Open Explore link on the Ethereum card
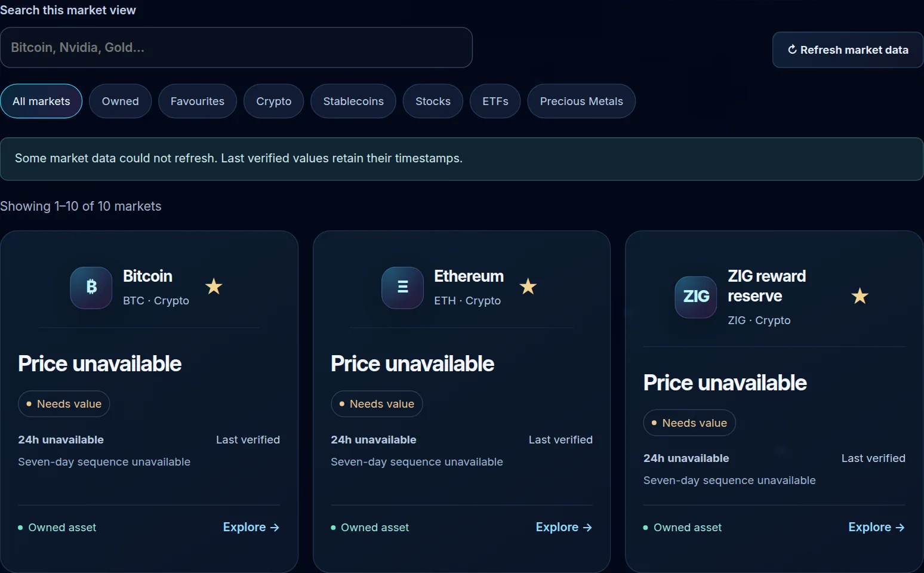Screen dimensions: 924x573 564,527
